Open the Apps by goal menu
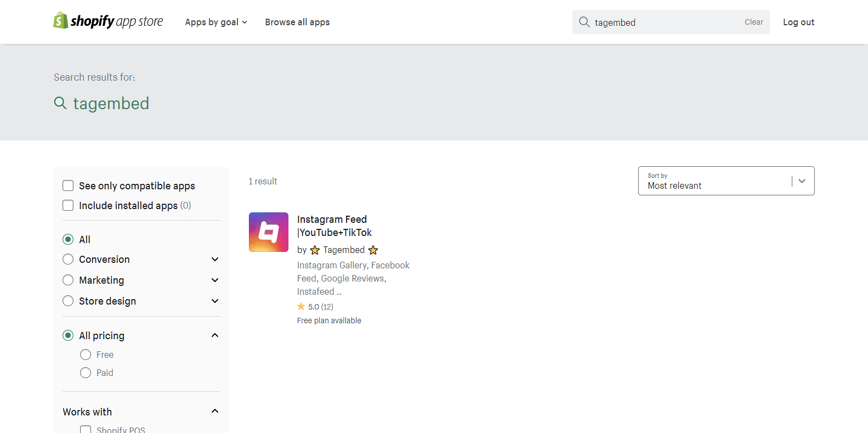The image size is (868, 433). [216, 22]
